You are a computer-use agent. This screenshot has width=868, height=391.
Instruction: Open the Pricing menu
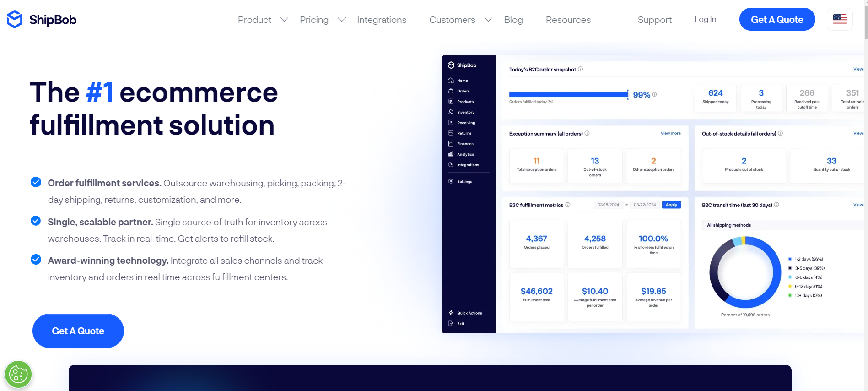tap(314, 20)
